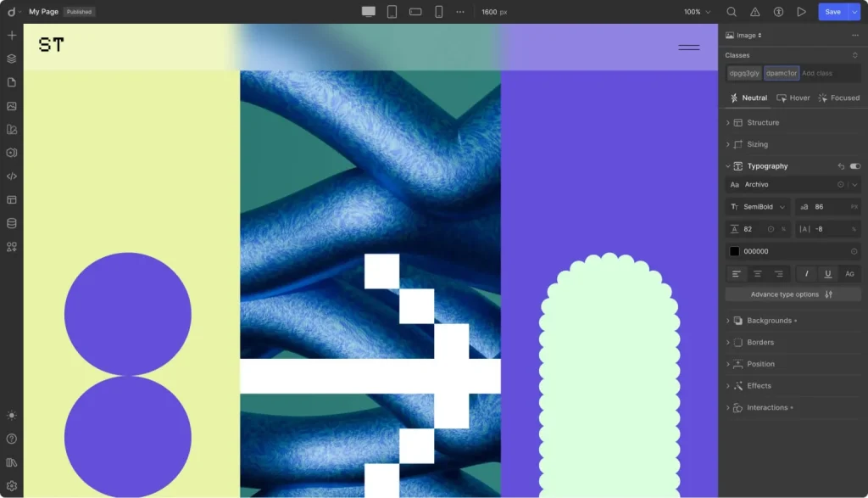868x498 pixels.
Task: Open the 100% zoom level dropdown
Action: coord(698,12)
